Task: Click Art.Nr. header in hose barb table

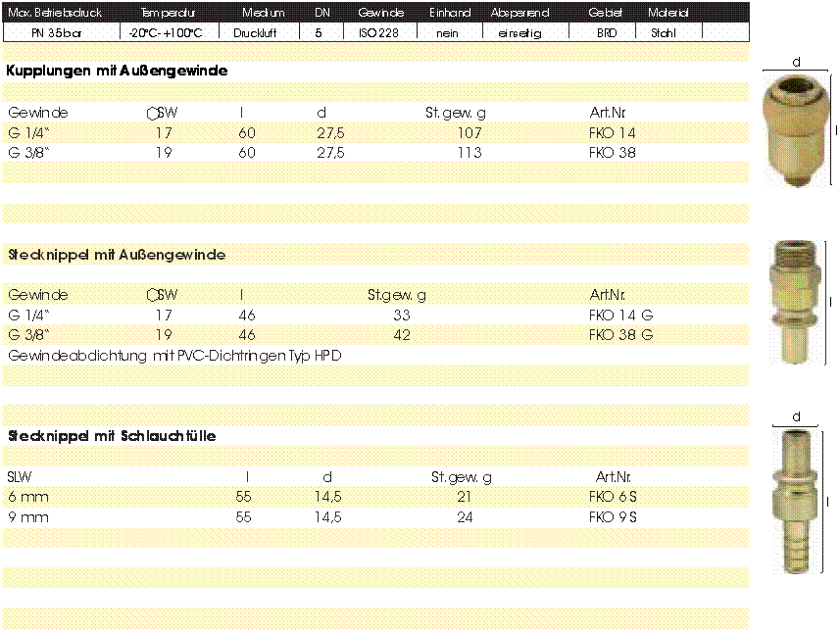Action: pos(614,476)
